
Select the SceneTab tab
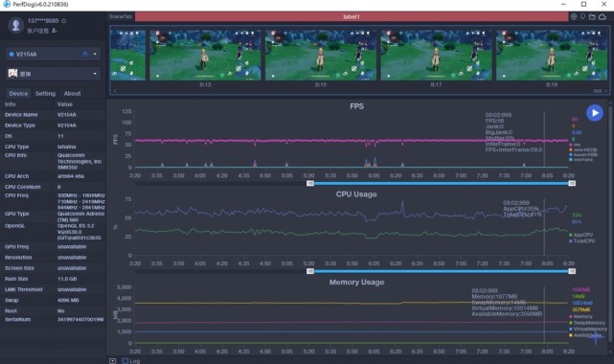coord(121,16)
